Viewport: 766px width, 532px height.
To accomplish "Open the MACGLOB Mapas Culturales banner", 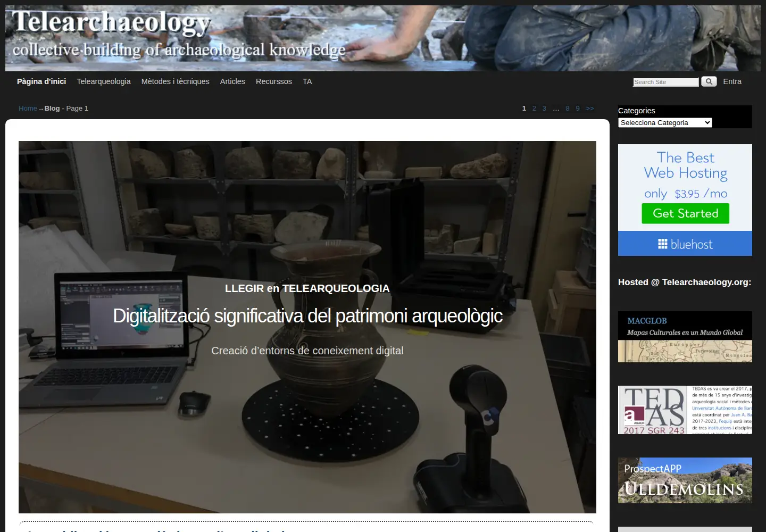I will (685, 337).
